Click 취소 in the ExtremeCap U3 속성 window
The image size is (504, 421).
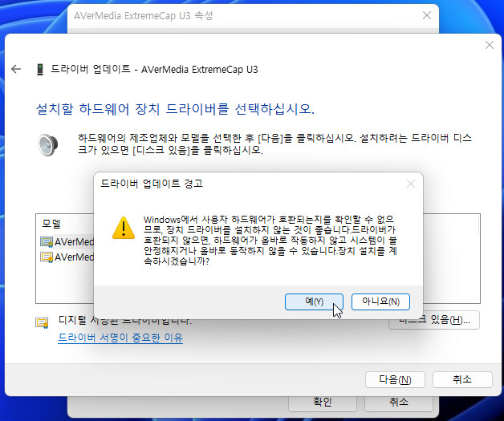pyautogui.click(x=399, y=403)
